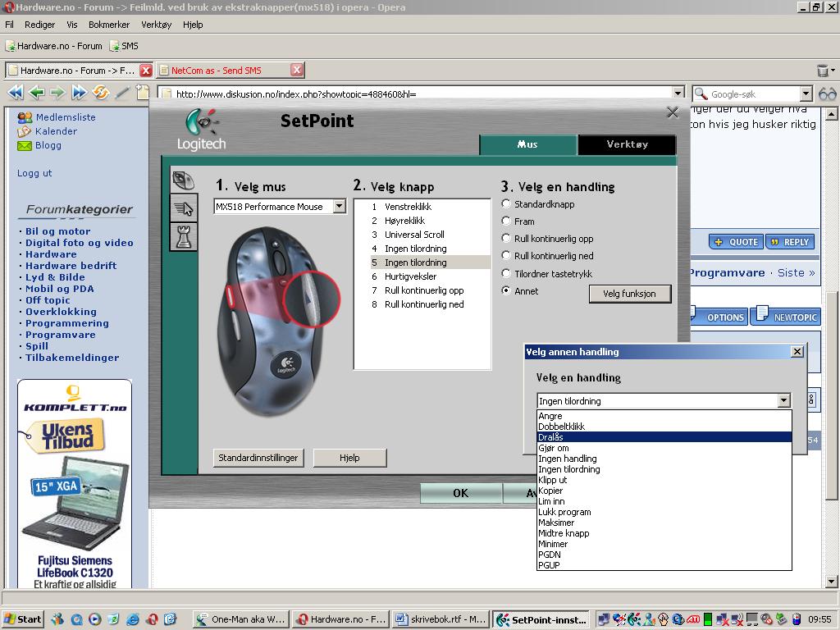Viewport: 840px width, 630px height.
Task: Click the Blogg envelope icon in sidebar
Action: click(x=25, y=146)
